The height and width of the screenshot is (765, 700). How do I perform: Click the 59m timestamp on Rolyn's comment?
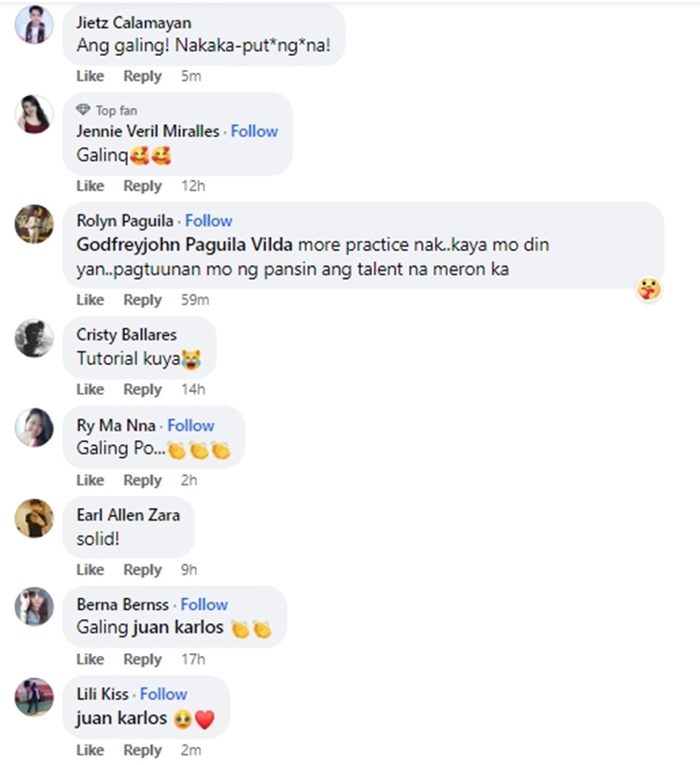[195, 300]
